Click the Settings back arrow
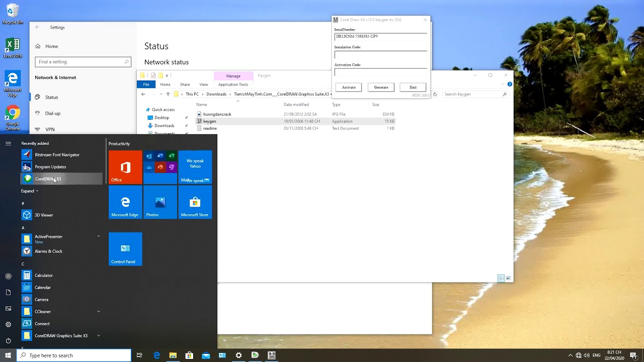The width and height of the screenshot is (644, 362). pos(37,27)
